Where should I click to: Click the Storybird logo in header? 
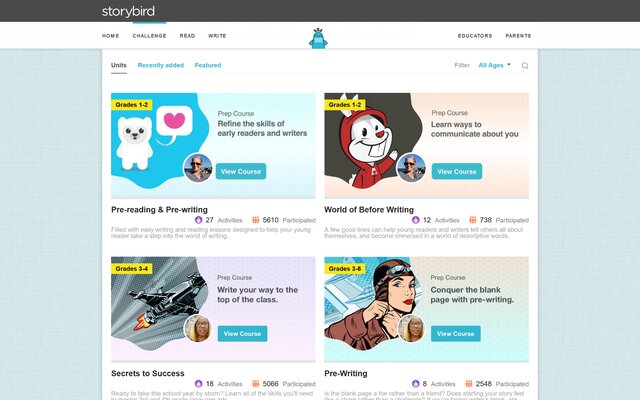tap(128, 11)
